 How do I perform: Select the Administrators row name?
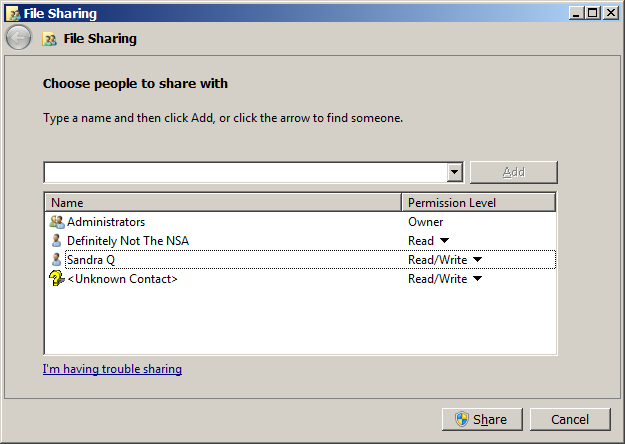(x=106, y=222)
